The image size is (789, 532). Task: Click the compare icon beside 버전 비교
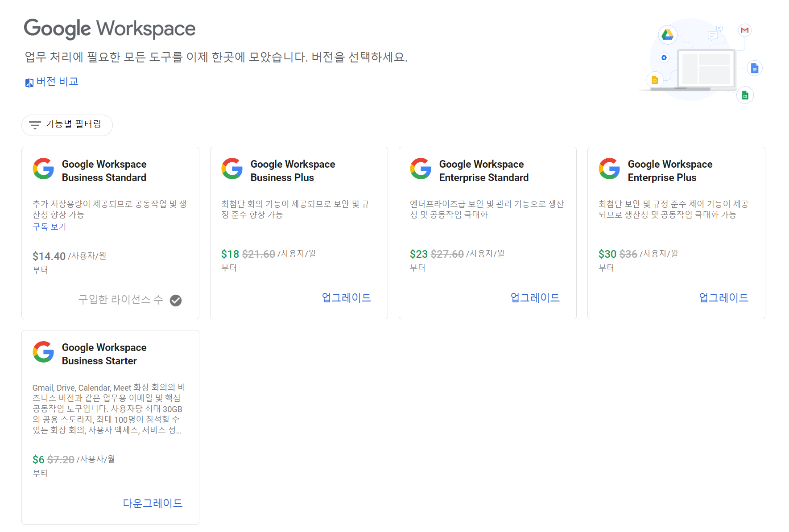[29, 82]
